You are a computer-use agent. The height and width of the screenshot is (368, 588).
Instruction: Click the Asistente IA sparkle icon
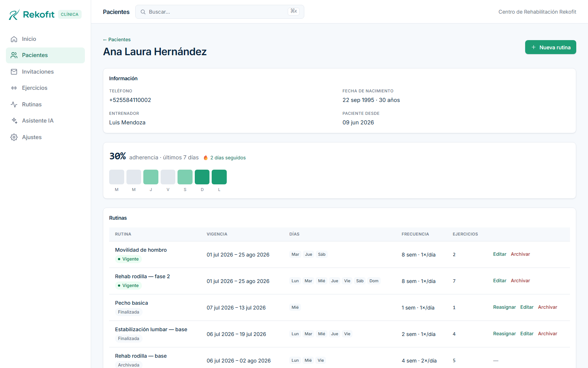tap(14, 121)
